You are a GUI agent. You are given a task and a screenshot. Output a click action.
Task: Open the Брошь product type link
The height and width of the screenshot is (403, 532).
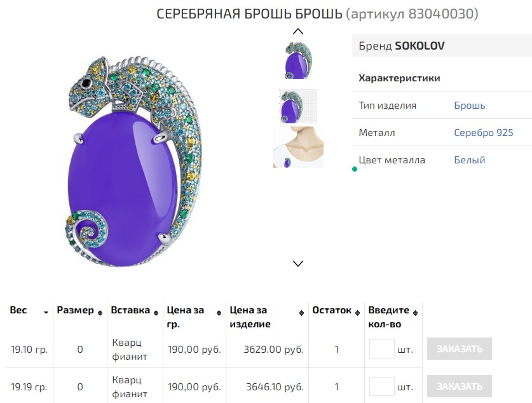[x=469, y=106]
